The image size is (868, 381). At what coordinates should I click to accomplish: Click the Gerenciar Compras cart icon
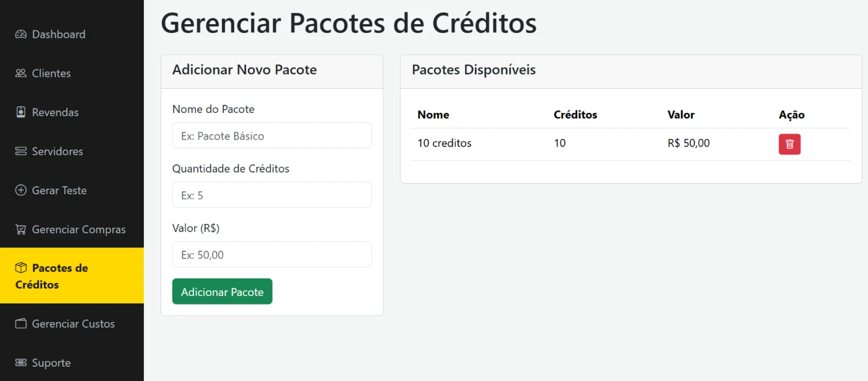pos(21,230)
